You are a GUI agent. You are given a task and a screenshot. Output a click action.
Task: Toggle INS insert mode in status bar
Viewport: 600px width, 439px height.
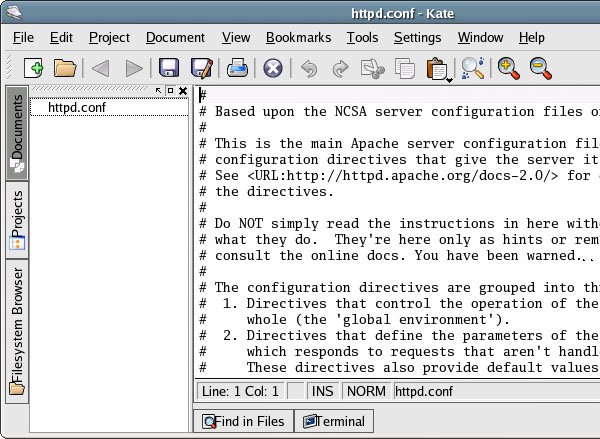coord(322,391)
